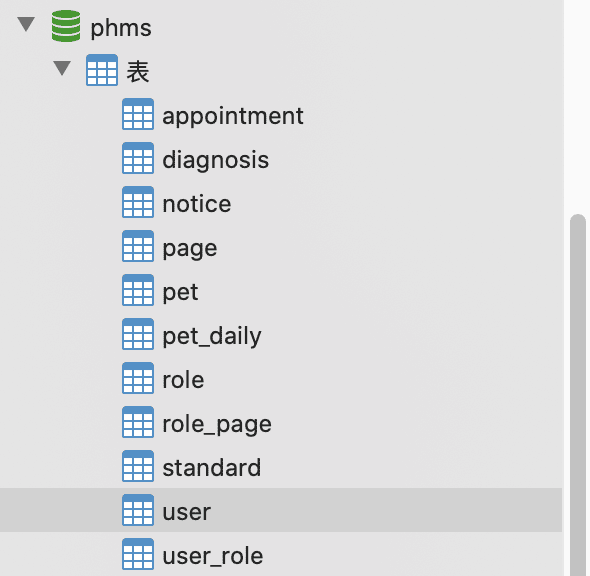
Task: Click the vertical scrollbar thumb
Action: [578, 395]
